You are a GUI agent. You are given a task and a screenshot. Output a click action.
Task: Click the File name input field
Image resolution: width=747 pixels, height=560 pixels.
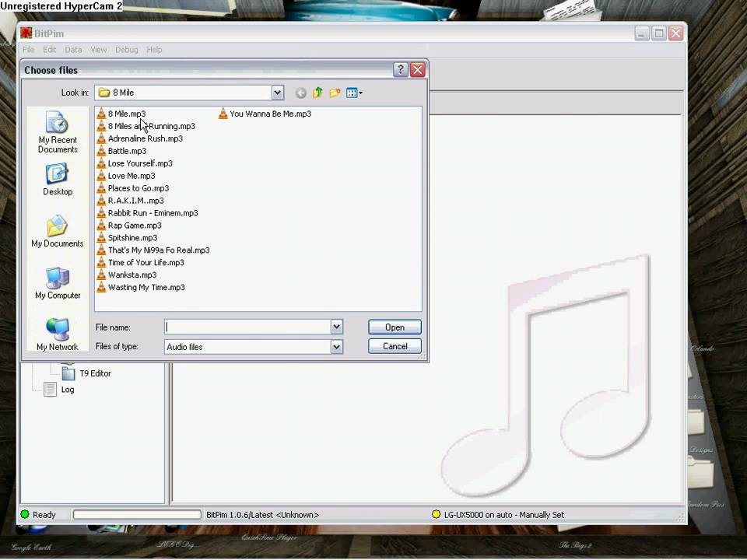coord(247,327)
